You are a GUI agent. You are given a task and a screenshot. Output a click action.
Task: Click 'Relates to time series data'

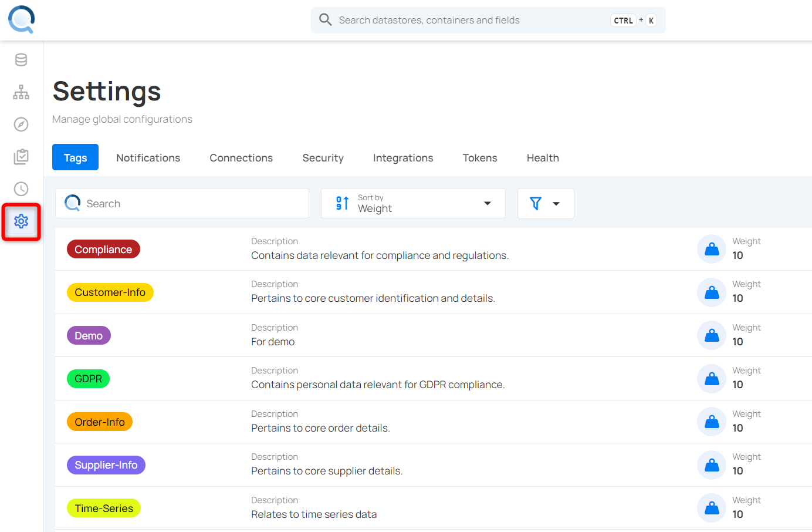(314, 514)
